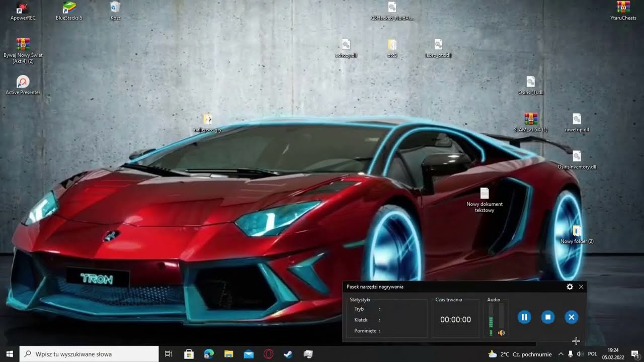
Task: Switch the POL input language
Action: pyautogui.click(x=592, y=354)
